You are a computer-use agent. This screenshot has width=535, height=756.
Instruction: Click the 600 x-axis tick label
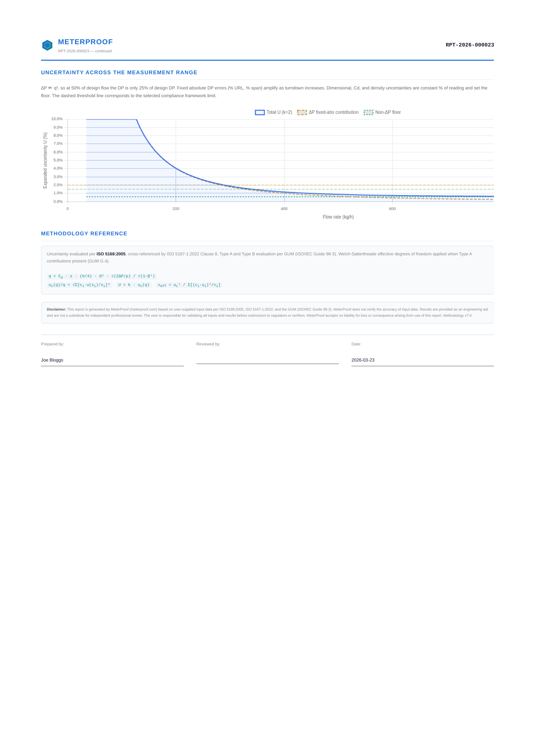392,209
